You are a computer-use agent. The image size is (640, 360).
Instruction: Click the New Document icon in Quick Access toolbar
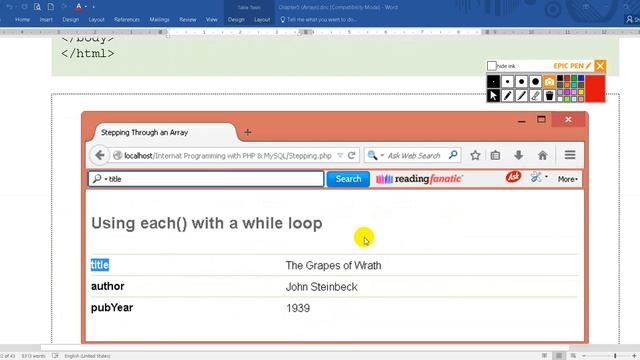tap(51, 7)
